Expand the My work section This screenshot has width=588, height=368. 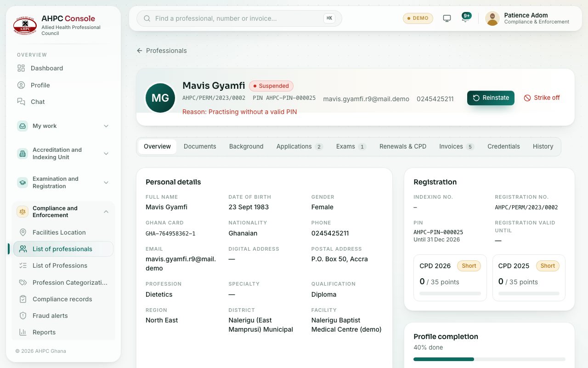pos(63,126)
